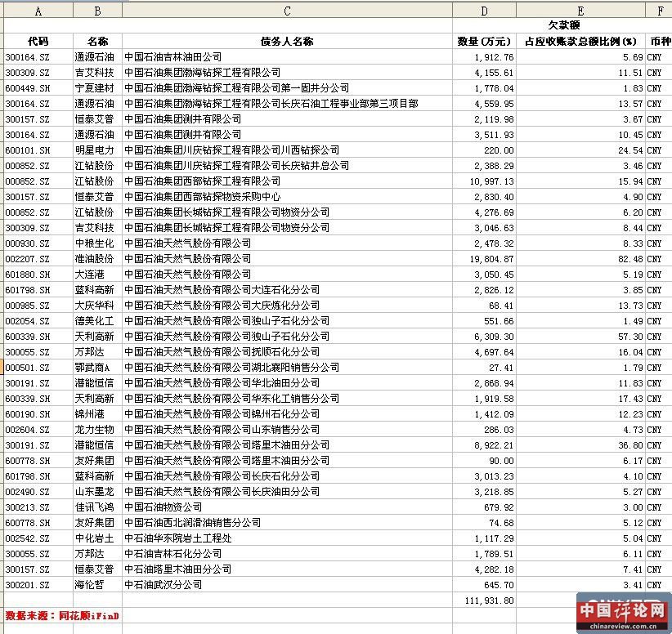Select column E header
The height and width of the screenshot is (634, 672).
580,11
